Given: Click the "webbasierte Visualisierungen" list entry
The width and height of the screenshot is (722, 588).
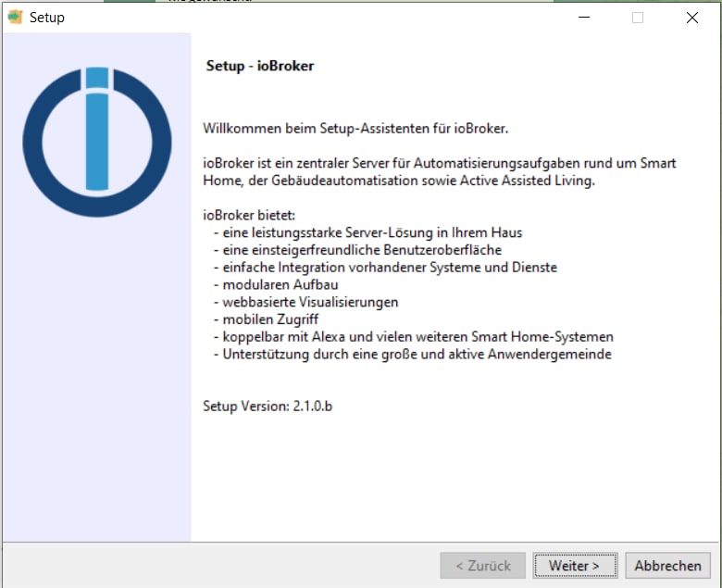Looking at the screenshot, I should coord(310,302).
